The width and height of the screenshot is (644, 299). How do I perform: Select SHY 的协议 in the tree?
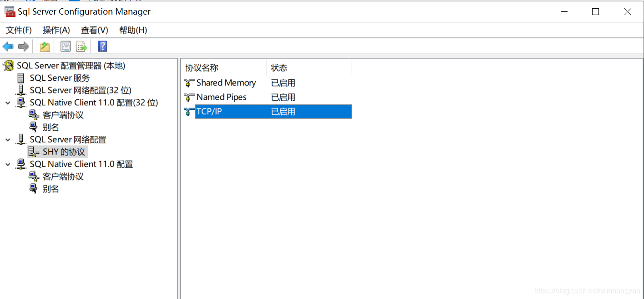(x=64, y=152)
